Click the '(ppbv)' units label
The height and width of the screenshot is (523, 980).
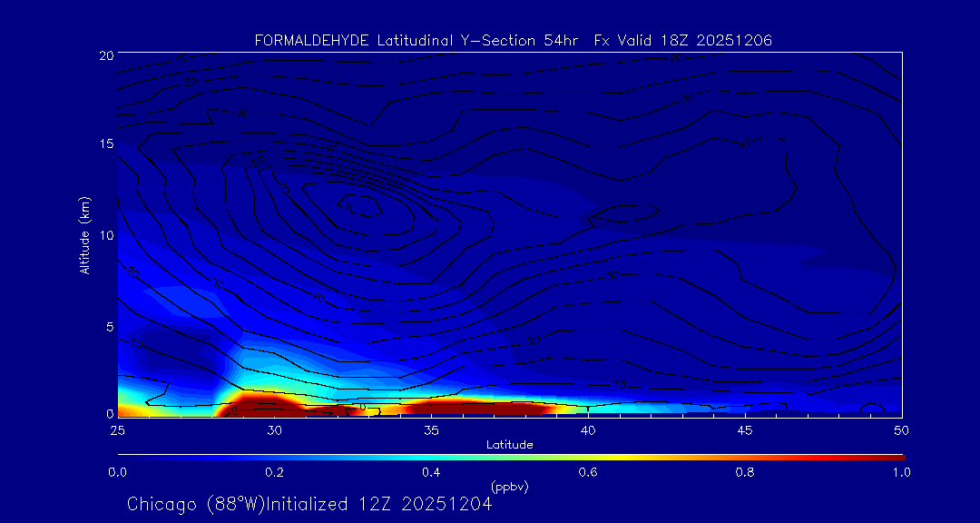tap(509, 487)
